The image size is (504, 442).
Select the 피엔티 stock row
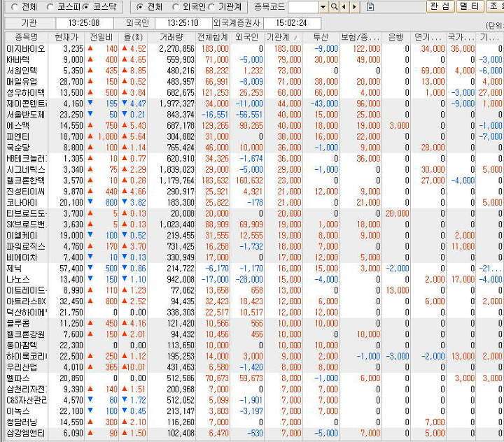point(254,136)
